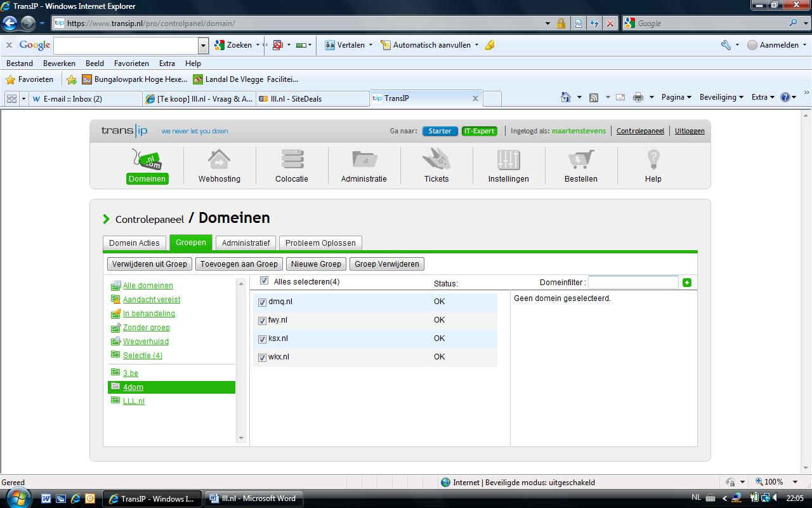Open the Beveiliging dropdown menu
The width and height of the screenshot is (812, 508).
pyautogui.click(x=722, y=97)
